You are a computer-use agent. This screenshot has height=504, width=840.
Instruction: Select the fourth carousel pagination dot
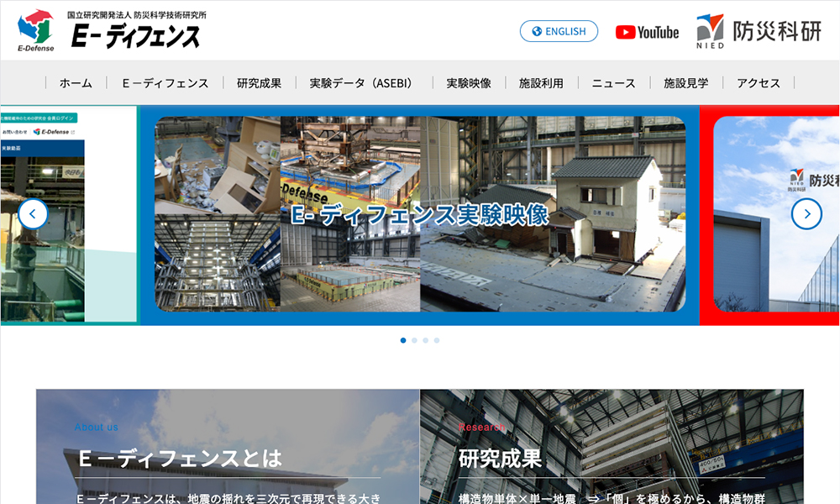(x=437, y=340)
